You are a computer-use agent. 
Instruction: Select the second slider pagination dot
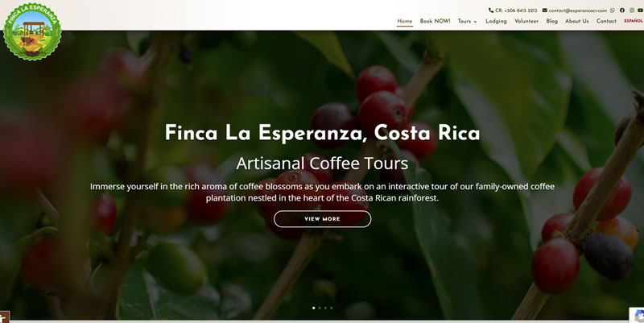(320, 308)
